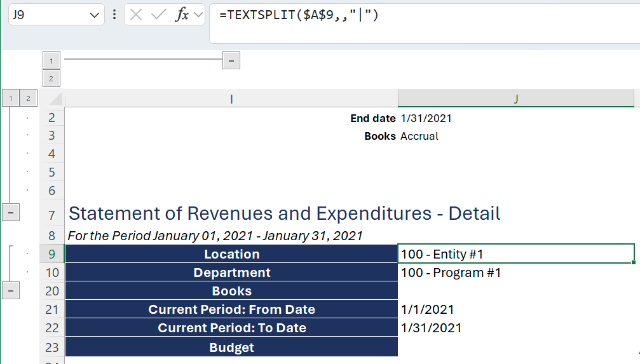Collapse row group using minus beside row 20

click(10, 291)
